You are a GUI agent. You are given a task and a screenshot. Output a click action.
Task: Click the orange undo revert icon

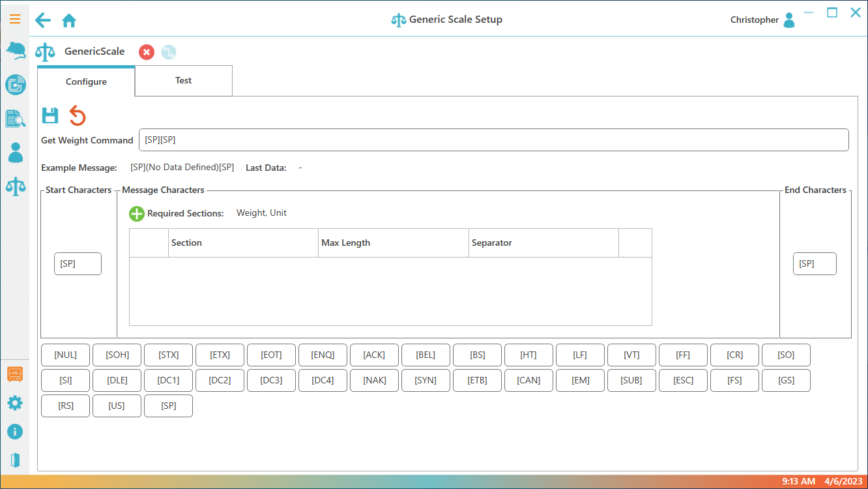click(78, 115)
